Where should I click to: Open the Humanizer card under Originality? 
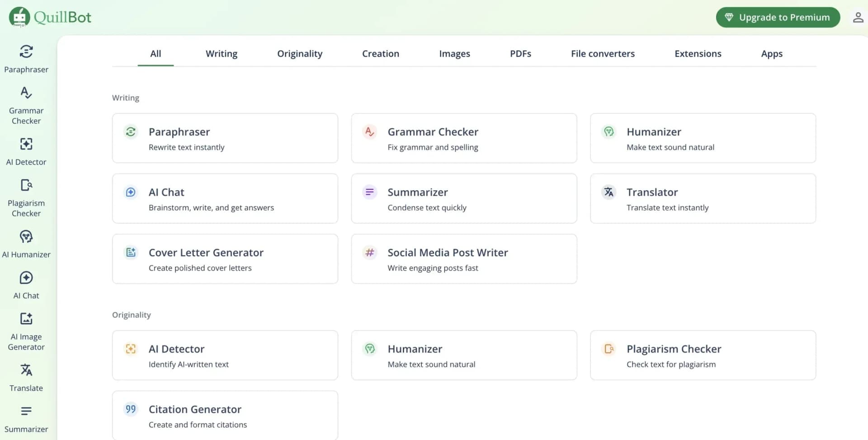pos(464,355)
